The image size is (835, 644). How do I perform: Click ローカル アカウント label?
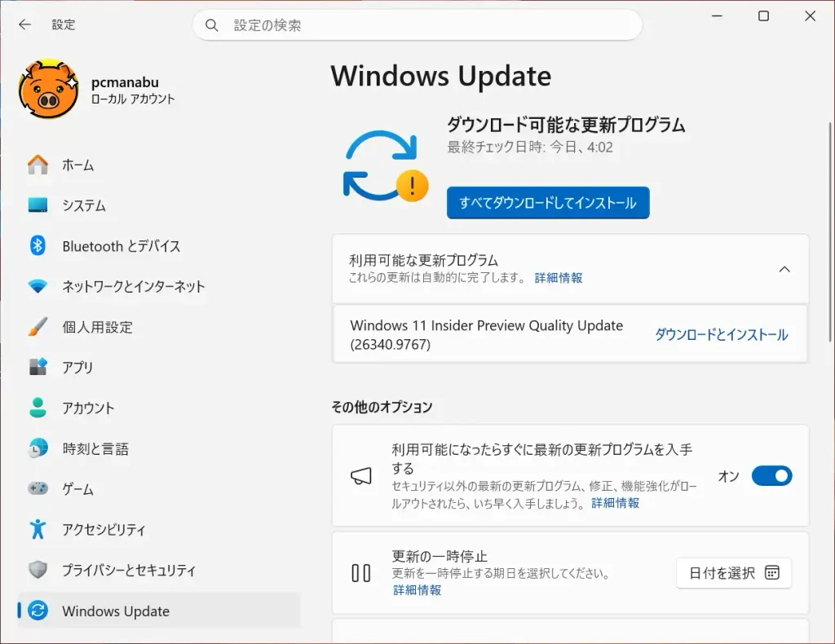[x=133, y=99]
